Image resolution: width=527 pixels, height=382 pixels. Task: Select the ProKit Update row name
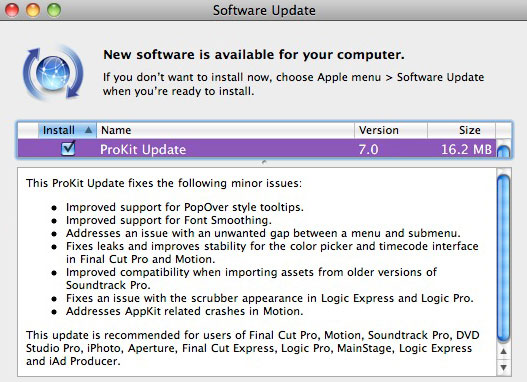(x=143, y=150)
